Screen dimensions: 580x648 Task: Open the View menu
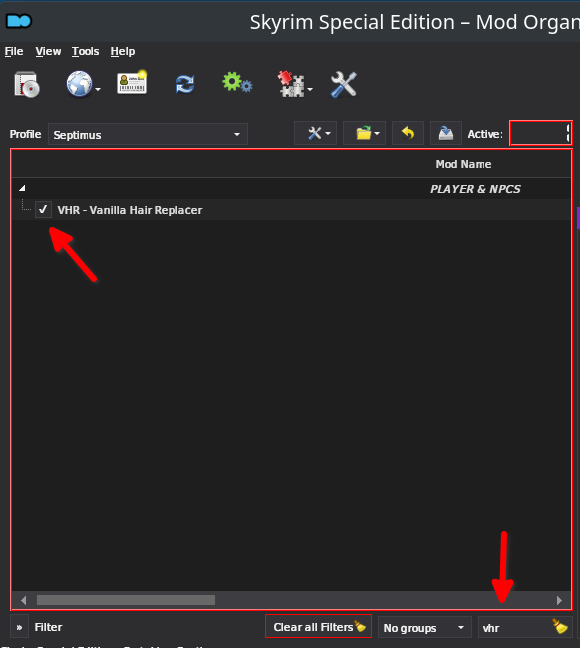tap(48, 51)
